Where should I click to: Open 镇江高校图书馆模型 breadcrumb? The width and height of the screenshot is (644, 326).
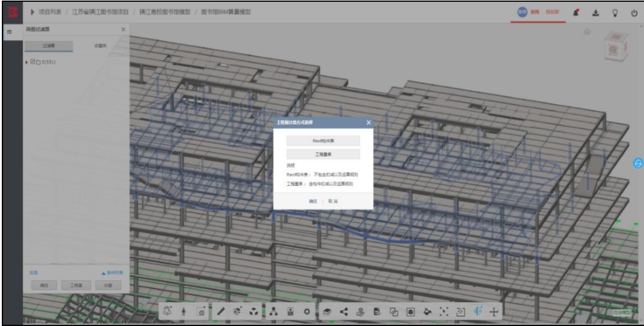point(165,12)
